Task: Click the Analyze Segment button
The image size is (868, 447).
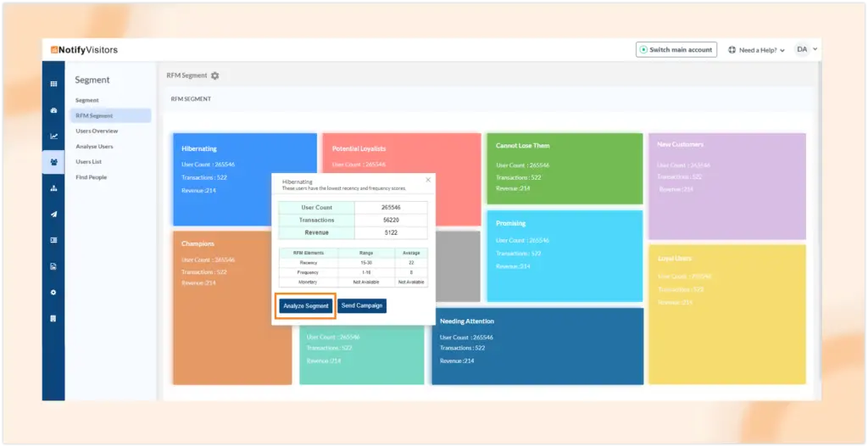Action: coord(305,305)
